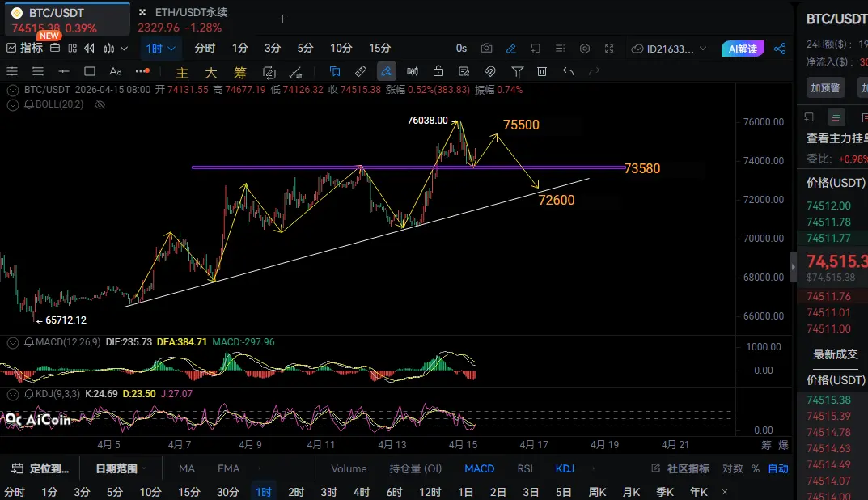Viewport: 868px width, 500px height.
Task: Switch to 4时 timeframe at bottom
Action: [x=362, y=492]
